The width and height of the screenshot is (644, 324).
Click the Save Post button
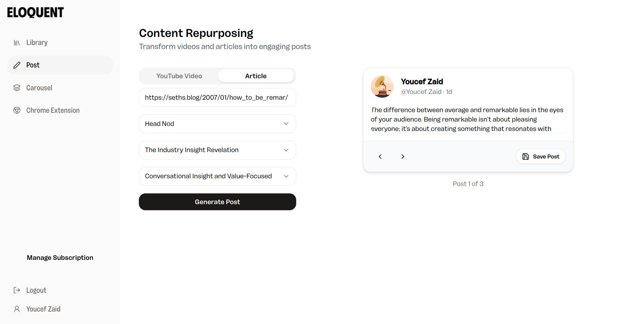[541, 156]
